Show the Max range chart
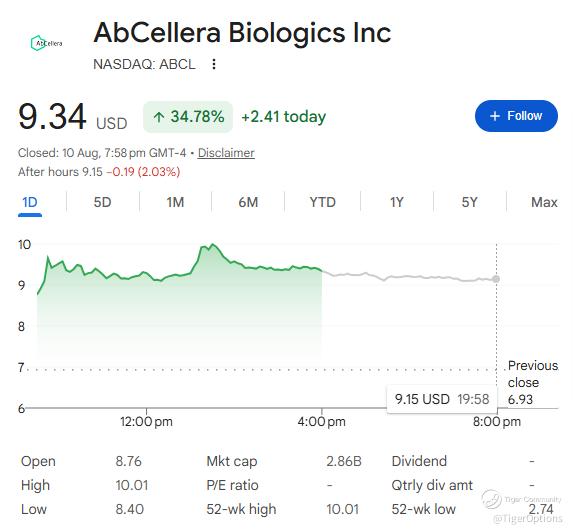Image resolution: width=573 pixels, height=531 pixels. pos(544,202)
